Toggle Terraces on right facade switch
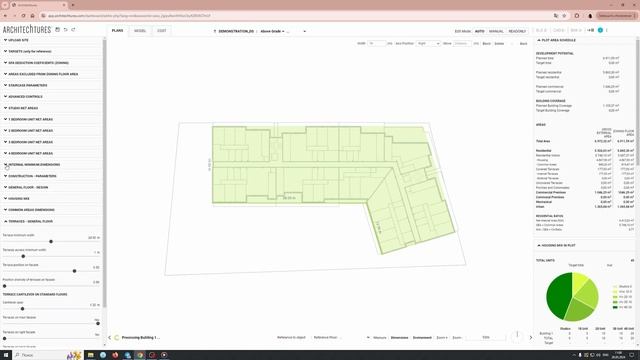This screenshot has width=640, height=360. pos(4,338)
